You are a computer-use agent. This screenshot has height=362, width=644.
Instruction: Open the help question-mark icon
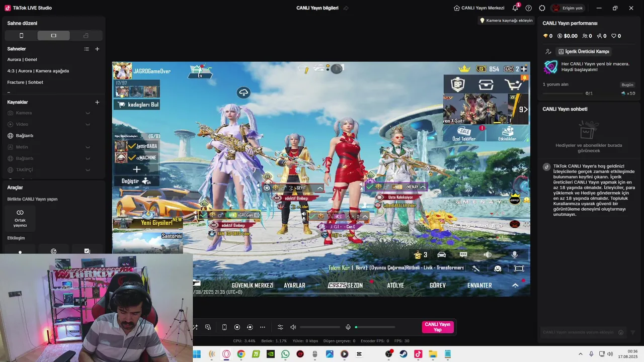(528, 8)
